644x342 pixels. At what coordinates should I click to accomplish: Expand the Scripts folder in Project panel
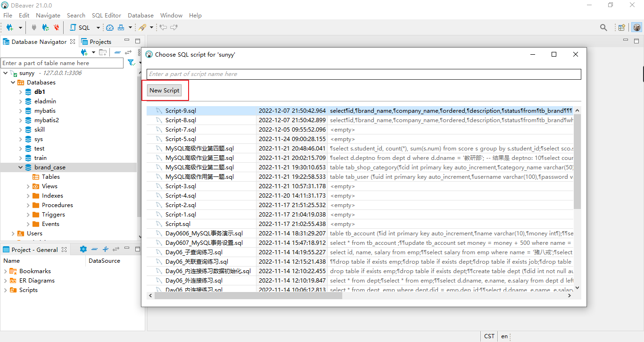(6, 290)
